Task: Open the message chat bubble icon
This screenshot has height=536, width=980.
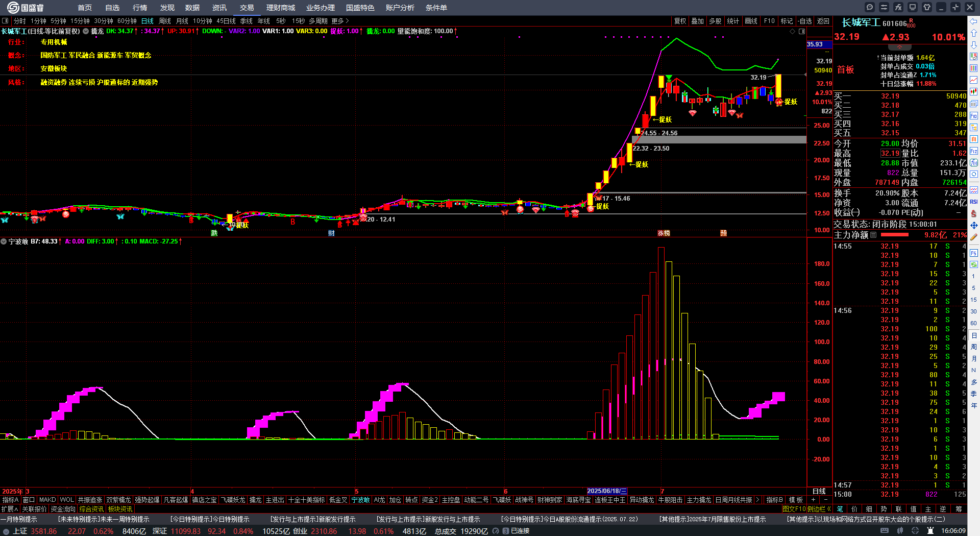Action: [870, 7]
